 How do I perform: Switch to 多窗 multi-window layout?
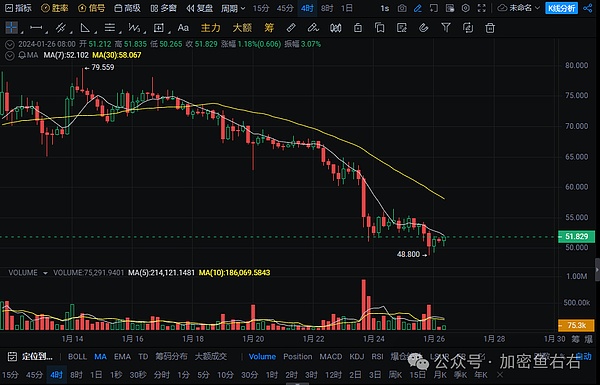tap(163, 8)
